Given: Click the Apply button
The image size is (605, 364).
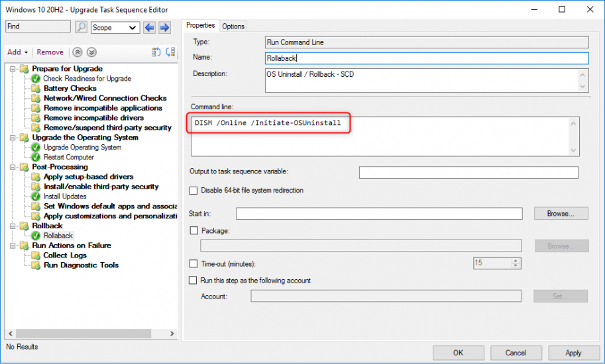Looking at the screenshot, I should click(x=573, y=353).
